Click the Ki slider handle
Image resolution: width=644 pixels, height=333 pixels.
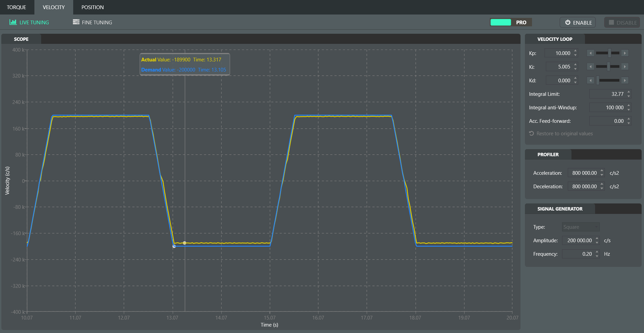coord(608,67)
